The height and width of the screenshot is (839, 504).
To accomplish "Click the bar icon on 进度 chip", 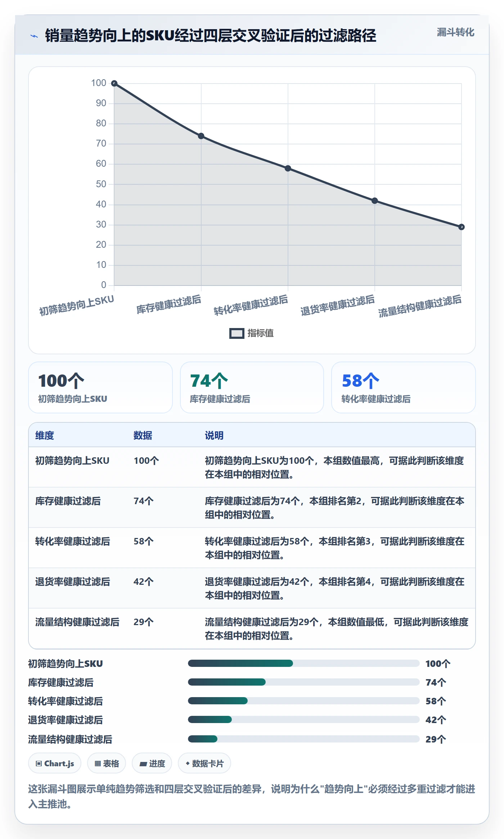I will click(143, 764).
